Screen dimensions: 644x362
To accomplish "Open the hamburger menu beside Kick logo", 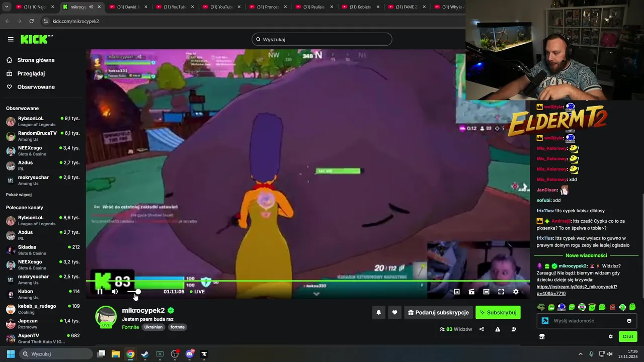I will pyautogui.click(x=11, y=39).
